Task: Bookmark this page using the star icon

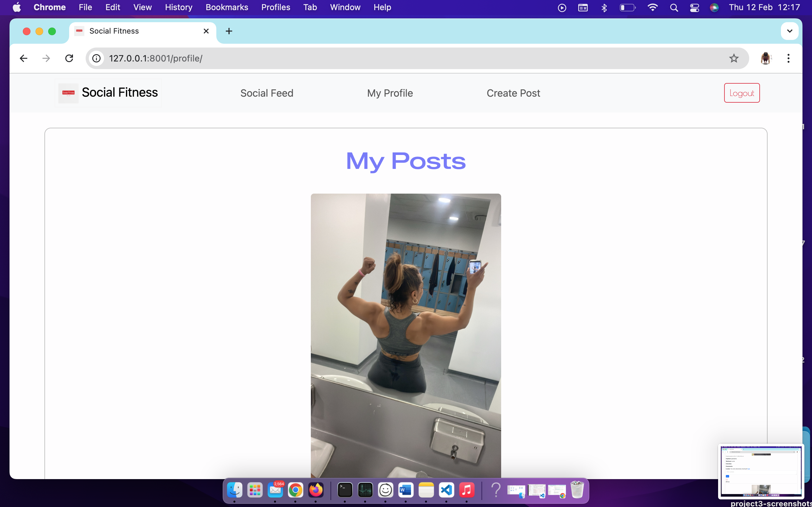Action: 733,58
